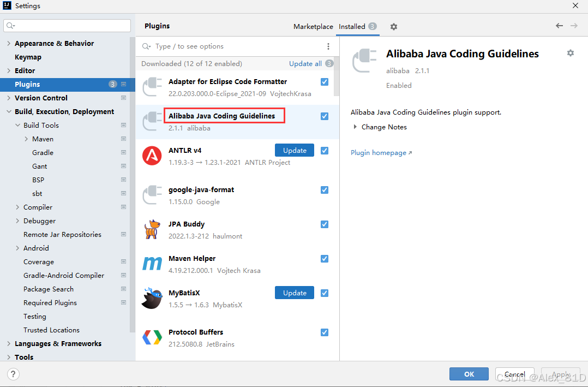Click the ANTLR v4 plugin icon
Screen dimensions: 588x387
click(x=152, y=156)
